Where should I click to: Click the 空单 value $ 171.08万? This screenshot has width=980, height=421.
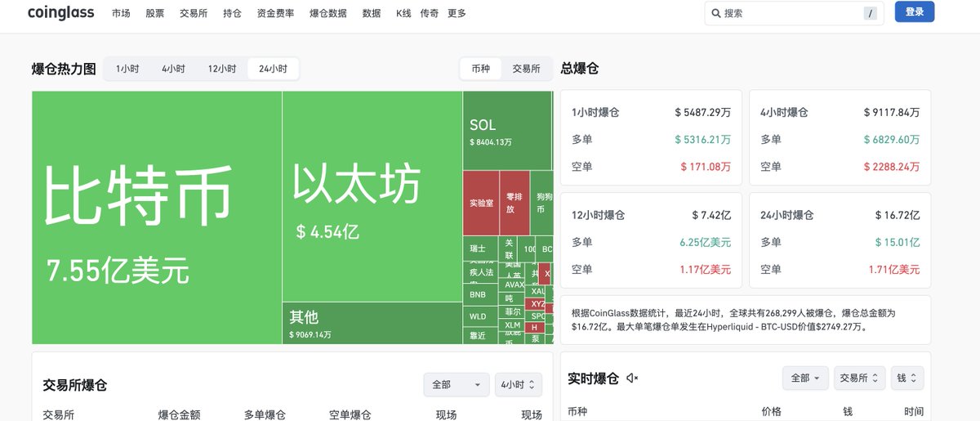[706, 167]
